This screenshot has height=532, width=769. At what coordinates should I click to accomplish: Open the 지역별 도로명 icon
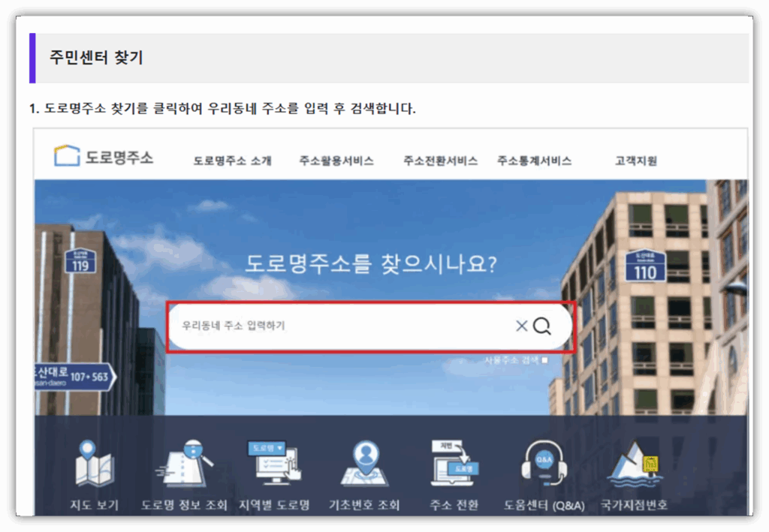click(x=274, y=463)
